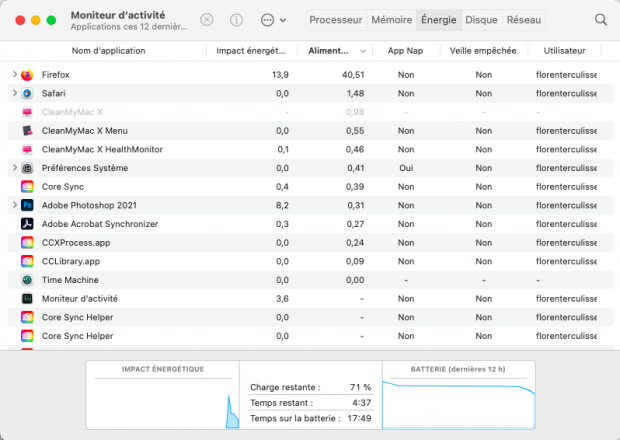
Task: Open the ellipsis actions menu icon
Action: [267, 20]
